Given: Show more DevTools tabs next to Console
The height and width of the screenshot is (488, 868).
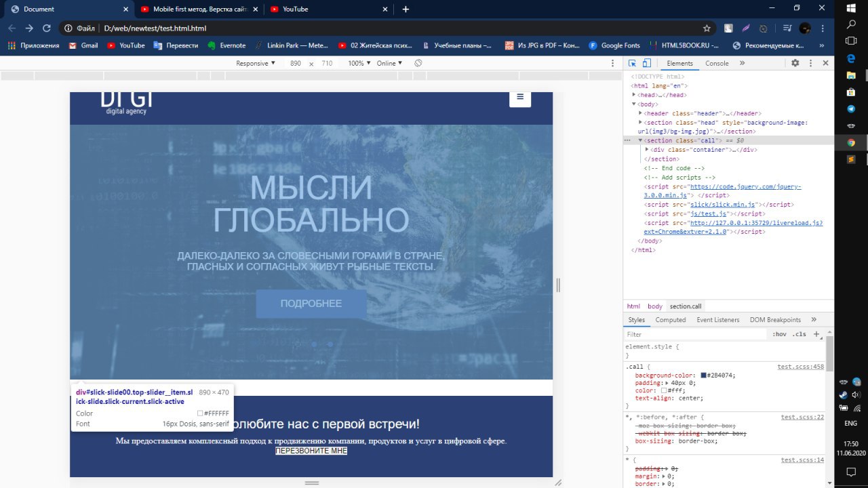Looking at the screenshot, I should click(x=742, y=63).
